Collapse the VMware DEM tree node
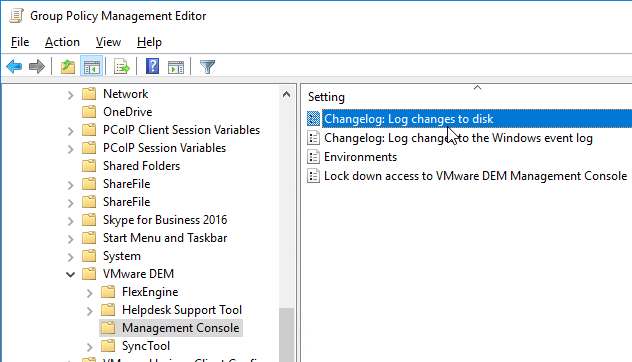The width and height of the screenshot is (632, 362). click(71, 275)
